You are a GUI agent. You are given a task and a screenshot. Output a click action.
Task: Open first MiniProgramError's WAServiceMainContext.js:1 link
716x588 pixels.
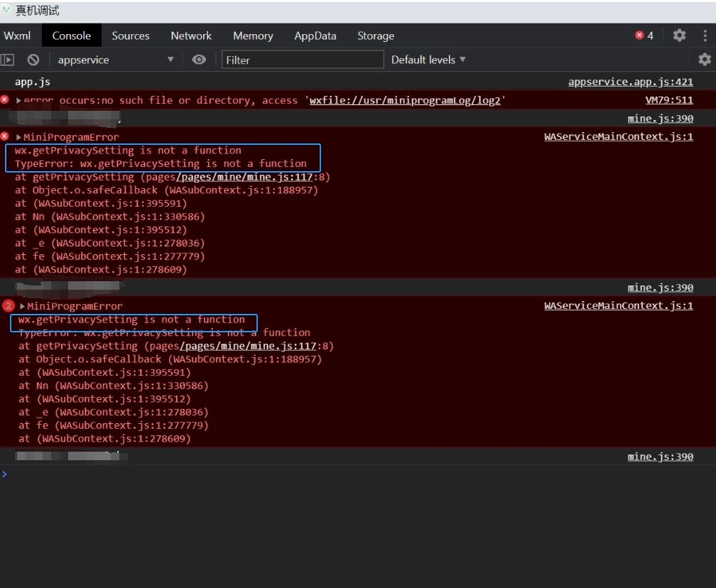click(618, 136)
